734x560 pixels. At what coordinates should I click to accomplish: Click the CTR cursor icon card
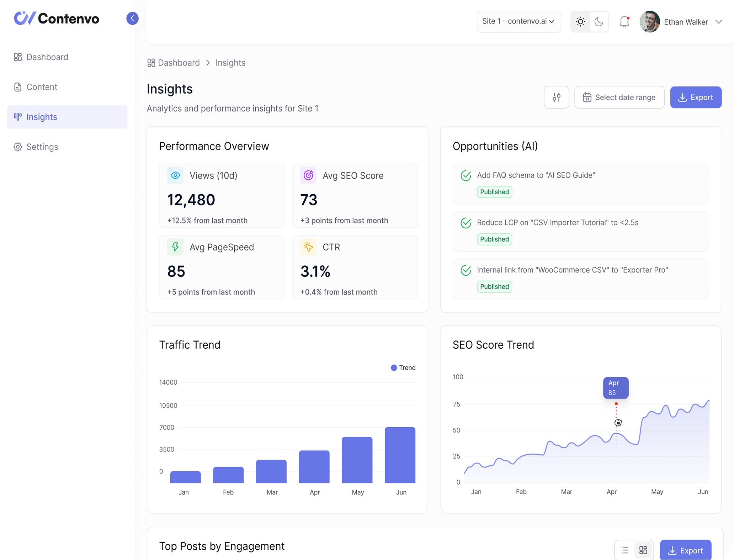pos(308,247)
